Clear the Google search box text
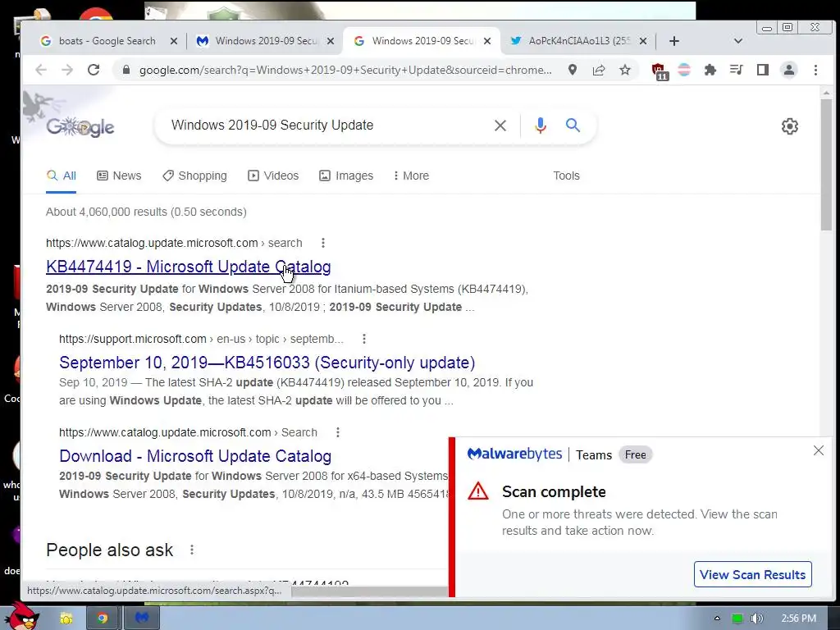 (500, 126)
